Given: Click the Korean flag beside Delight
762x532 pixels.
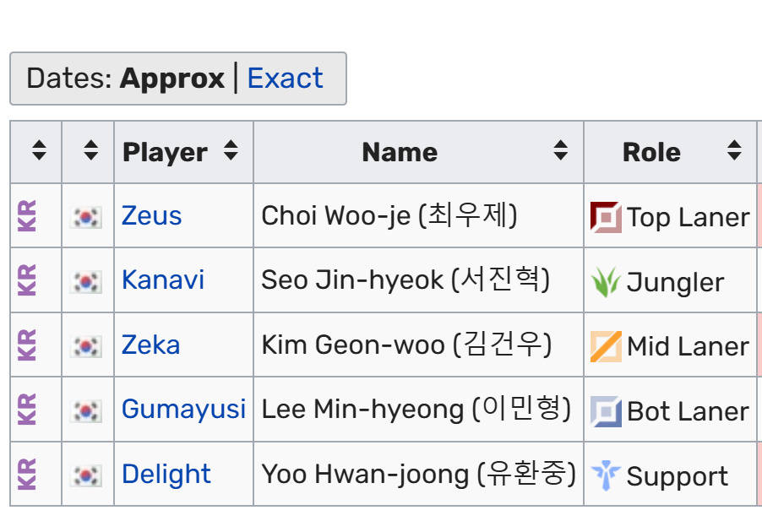Looking at the screenshot, I should click(x=86, y=475).
